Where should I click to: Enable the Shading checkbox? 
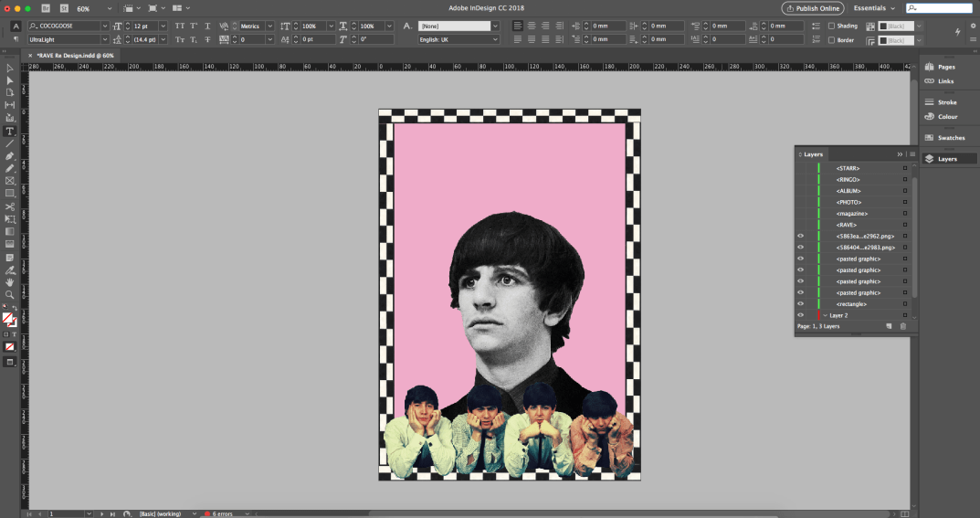831,26
